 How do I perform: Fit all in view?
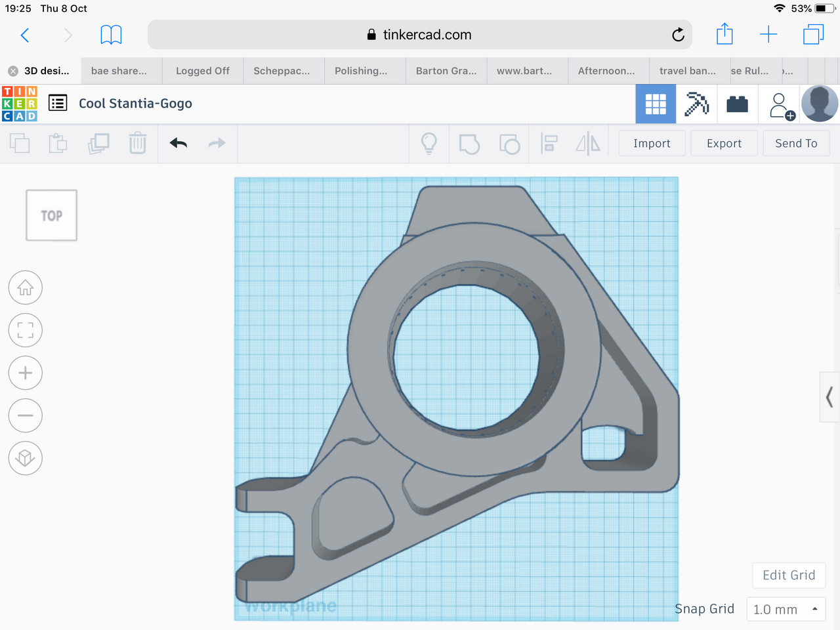[x=26, y=330]
